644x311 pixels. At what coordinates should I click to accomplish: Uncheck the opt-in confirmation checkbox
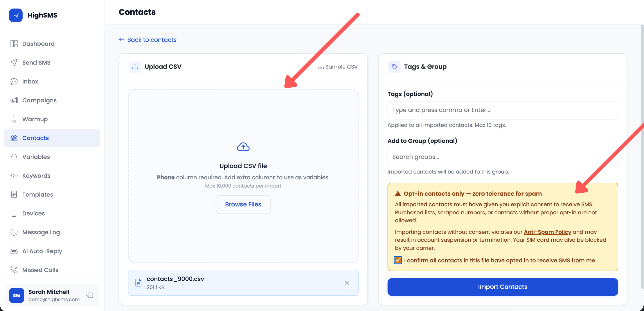click(x=398, y=260)
